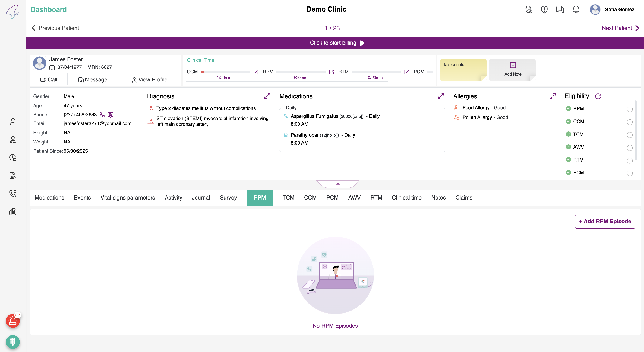Click the shield alert icon in header
Image resolution: width=644 pixels, height=352 pixels.
pyautogui.click(x=544, y=9)
